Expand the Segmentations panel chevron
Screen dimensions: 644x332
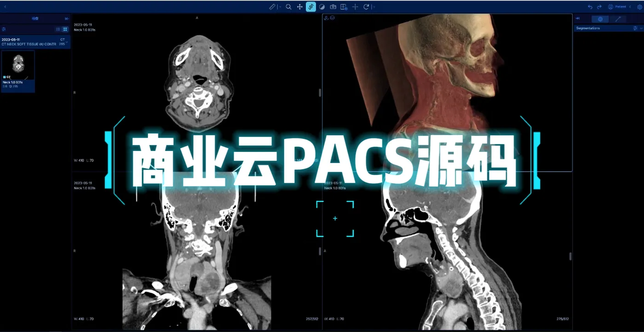pyautogui.click(x=641, y=29)
